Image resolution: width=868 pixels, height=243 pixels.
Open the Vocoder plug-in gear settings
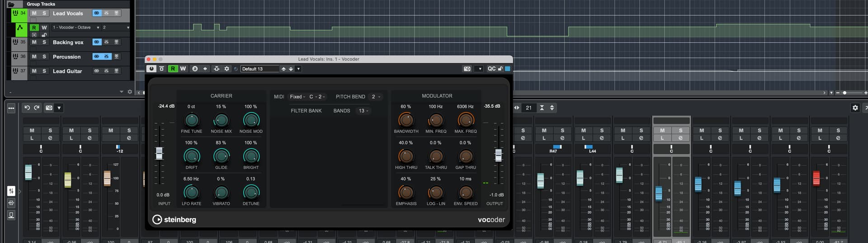[x=227, y=69]
